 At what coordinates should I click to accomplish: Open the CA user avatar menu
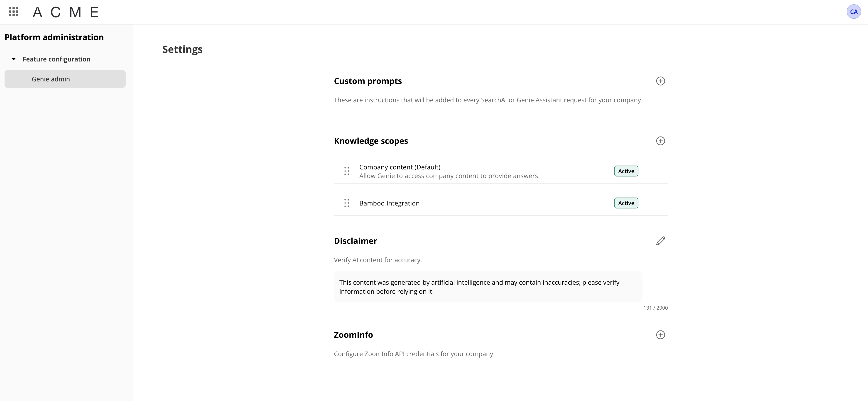(x=853, y=12)
